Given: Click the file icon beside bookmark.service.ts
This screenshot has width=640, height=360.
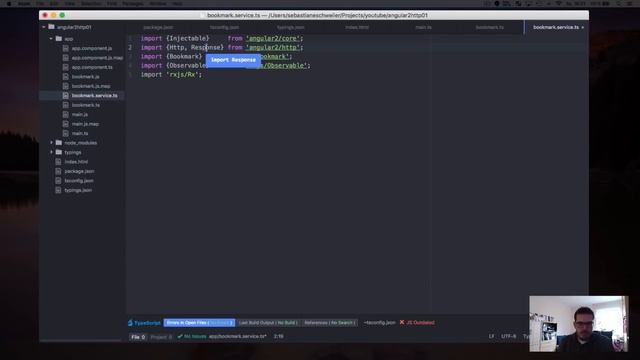Looking at the screenshot, I should [65, 96].
